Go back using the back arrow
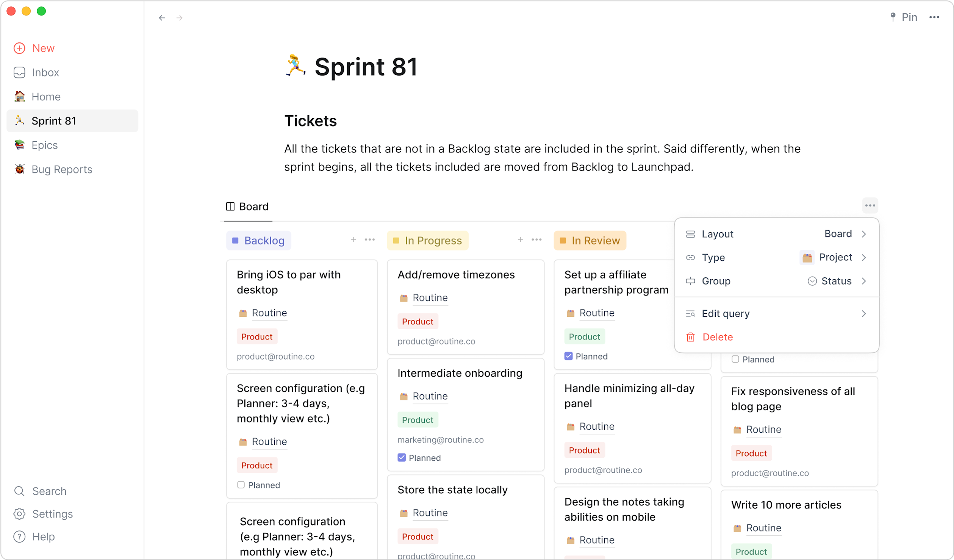 click(162, 18)
